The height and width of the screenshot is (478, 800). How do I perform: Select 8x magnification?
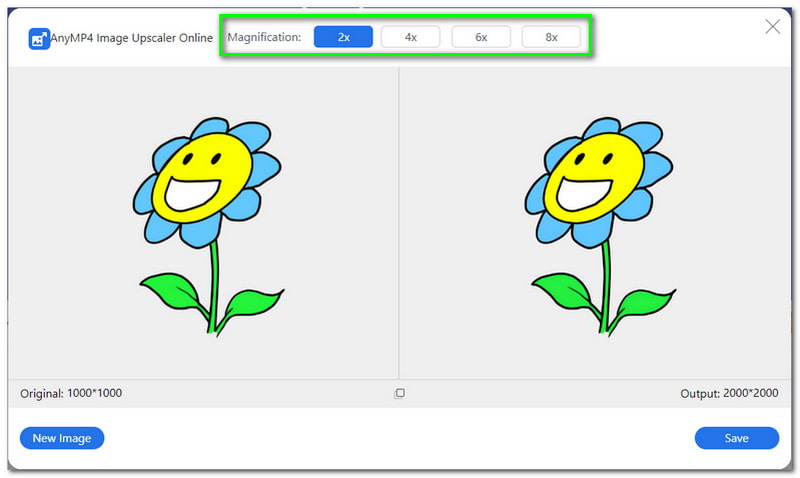point(551,37)
